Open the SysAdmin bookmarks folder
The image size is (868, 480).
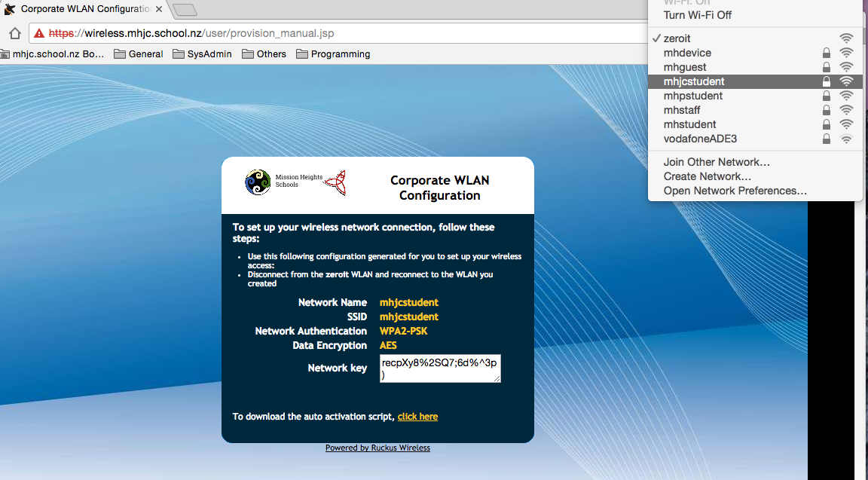coord(203,54)
